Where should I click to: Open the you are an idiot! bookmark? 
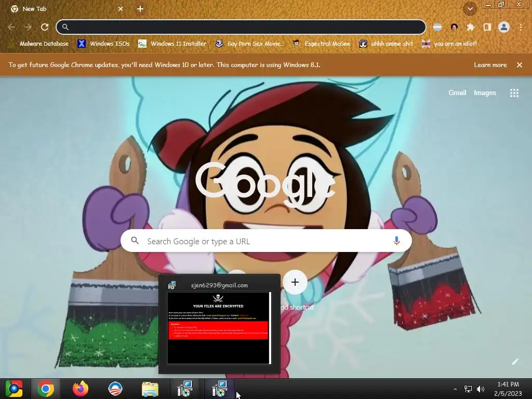(x=449, y=44)
